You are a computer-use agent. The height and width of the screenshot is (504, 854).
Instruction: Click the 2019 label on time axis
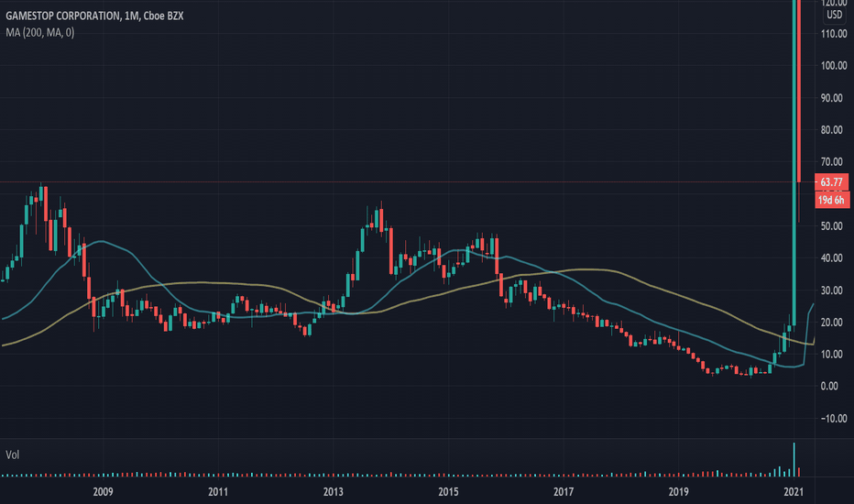coord(679,491)
